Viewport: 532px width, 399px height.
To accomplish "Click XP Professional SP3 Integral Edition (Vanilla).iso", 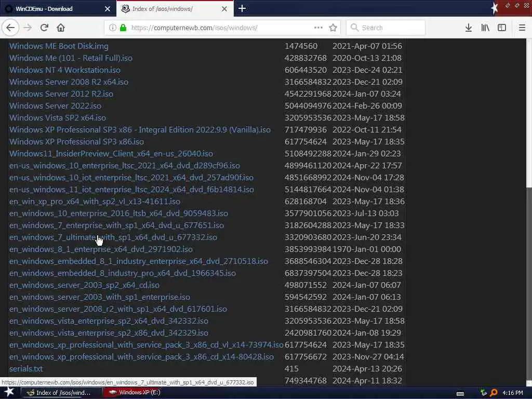I will (x=140, y=129).
